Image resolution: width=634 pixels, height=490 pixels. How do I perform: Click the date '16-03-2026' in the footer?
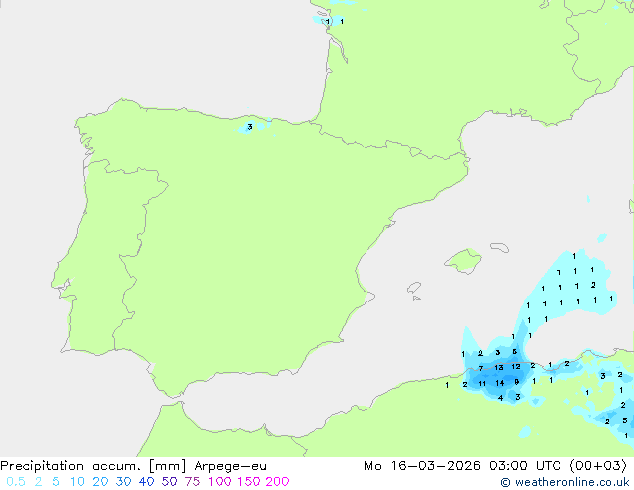[435, 466]
